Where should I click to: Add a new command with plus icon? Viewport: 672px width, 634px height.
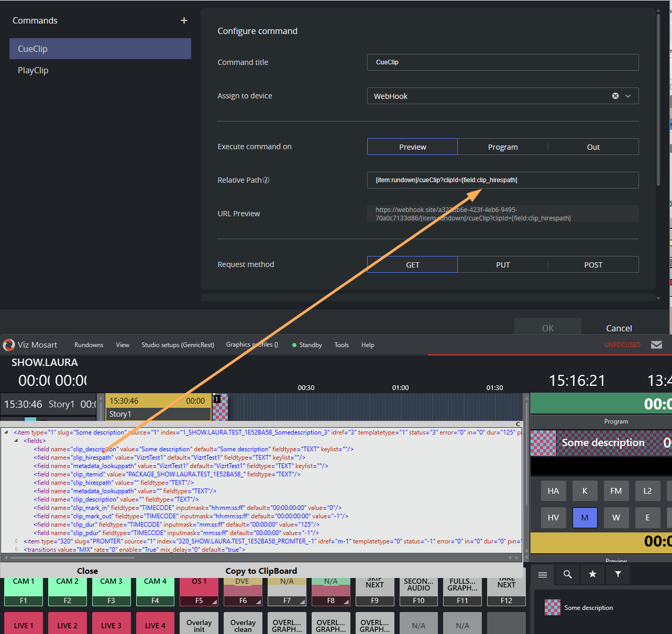184,20
